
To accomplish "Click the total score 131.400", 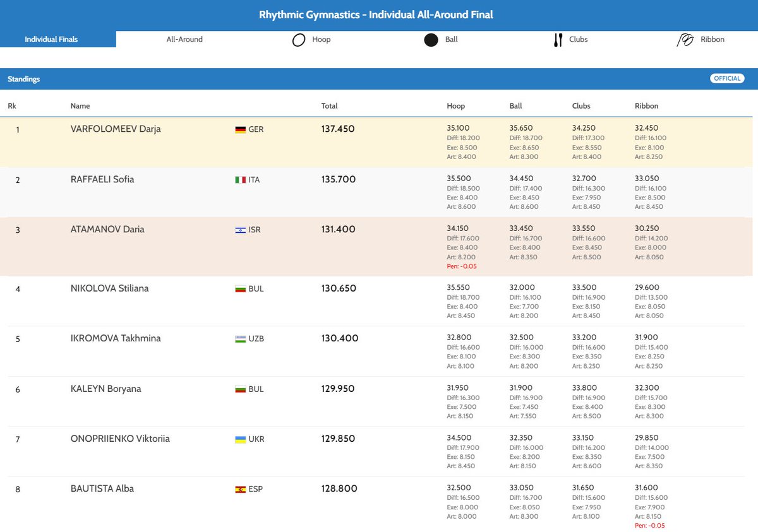I will pos(338,230).
